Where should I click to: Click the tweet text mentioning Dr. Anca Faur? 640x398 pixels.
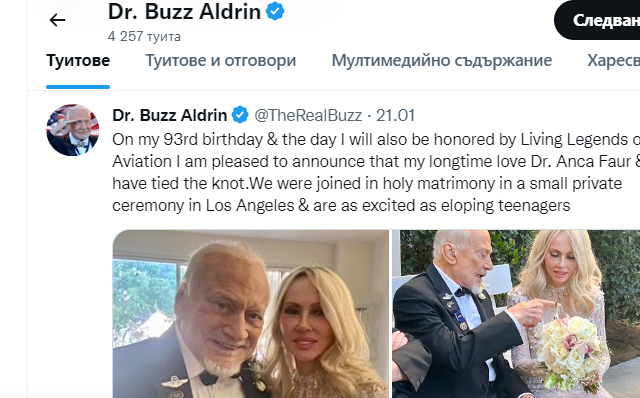tap(376, 162)
